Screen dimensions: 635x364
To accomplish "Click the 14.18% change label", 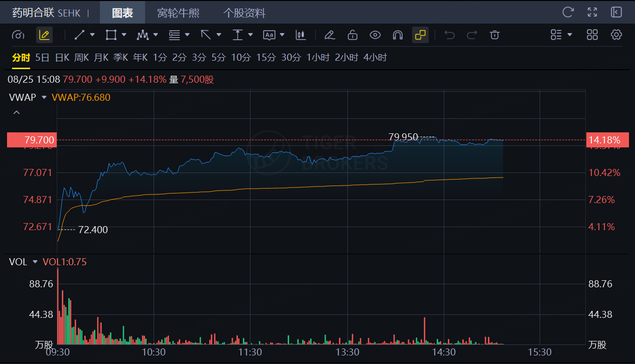I will tap(607, 140).
